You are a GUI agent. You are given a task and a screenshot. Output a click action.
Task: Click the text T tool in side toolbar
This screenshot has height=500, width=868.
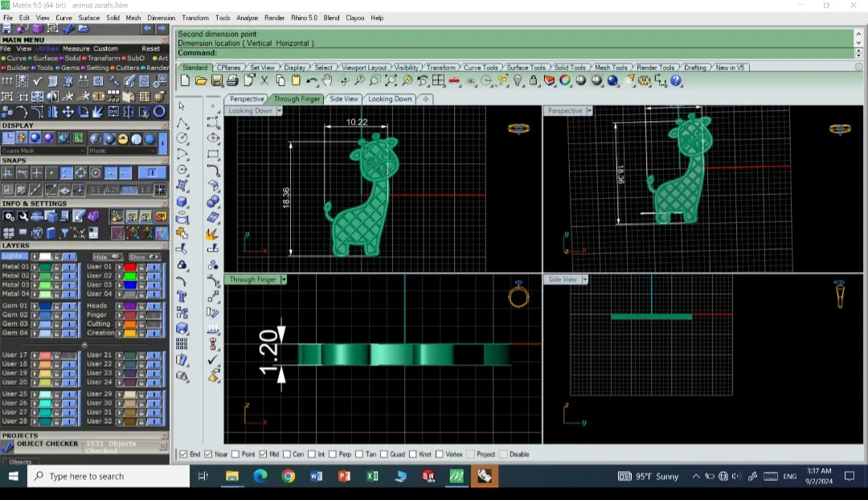(x=182, y=297)
